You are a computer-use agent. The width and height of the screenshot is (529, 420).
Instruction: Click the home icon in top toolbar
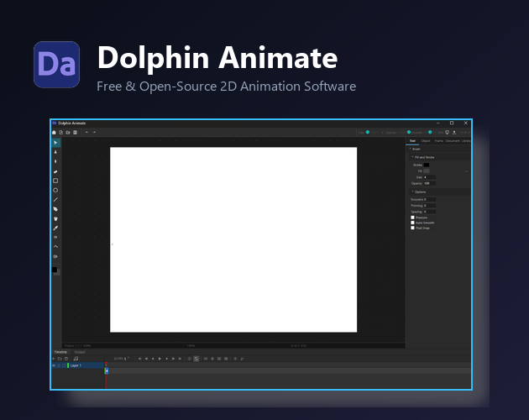(x=54, y=133)
